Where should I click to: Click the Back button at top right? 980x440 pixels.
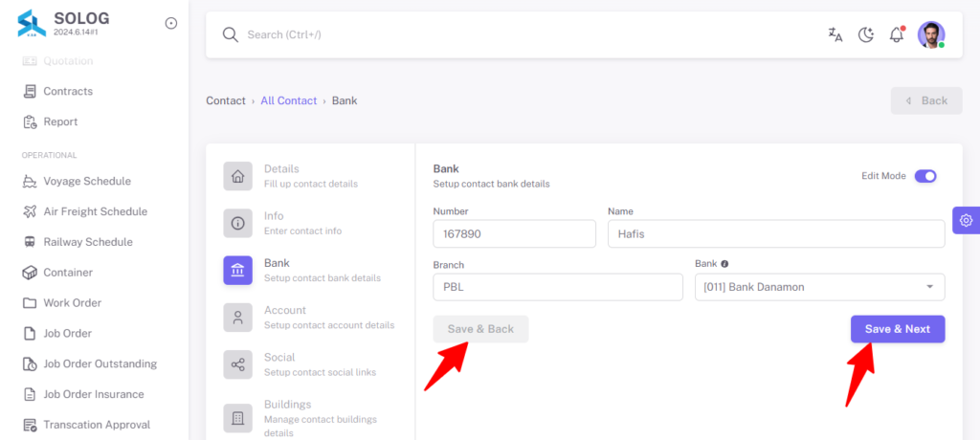click(x=926, y=100)
